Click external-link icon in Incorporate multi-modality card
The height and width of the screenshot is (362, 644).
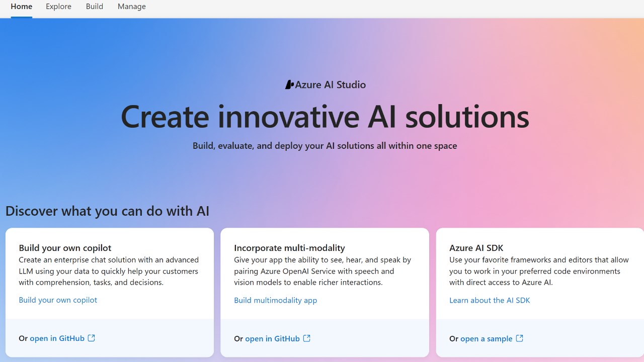coord(307,338)
